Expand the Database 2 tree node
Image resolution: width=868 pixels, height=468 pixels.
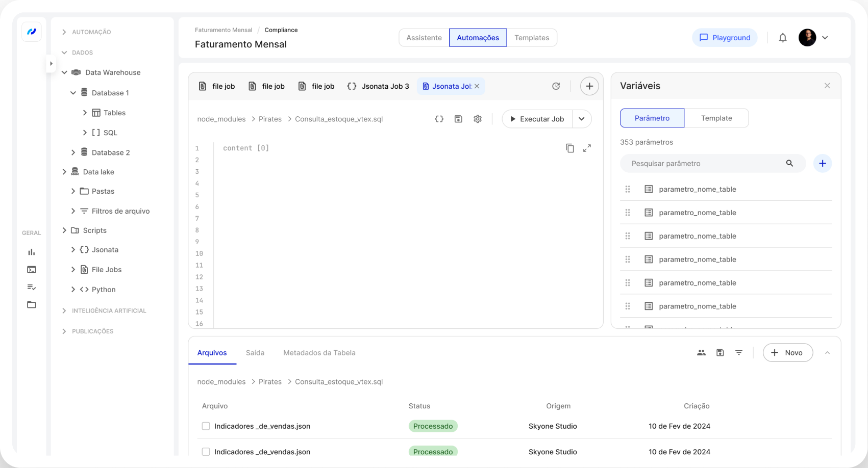click(x=73, y=152)
